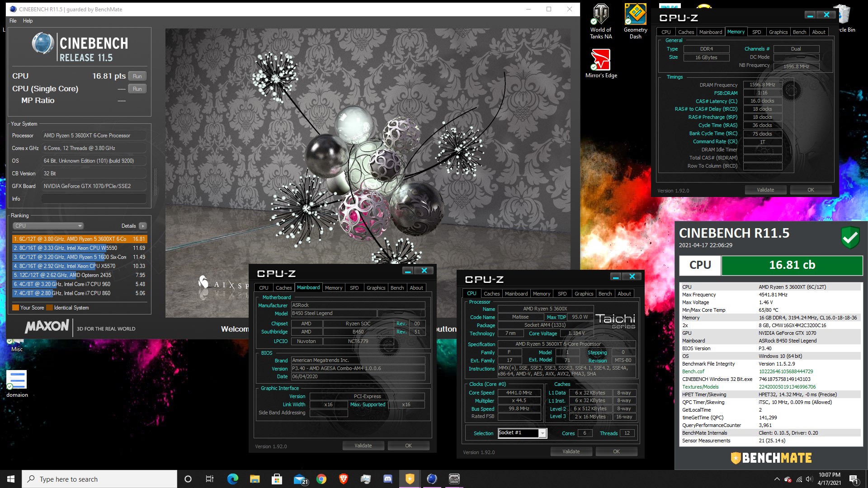Open the volume tray icon
The height and width of the screenshot is (488, 868).
click(809, 479)
